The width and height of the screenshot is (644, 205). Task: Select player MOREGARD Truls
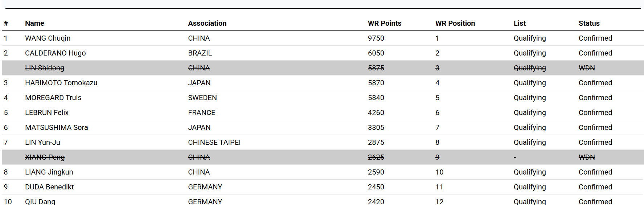click(x=53, y=98)
